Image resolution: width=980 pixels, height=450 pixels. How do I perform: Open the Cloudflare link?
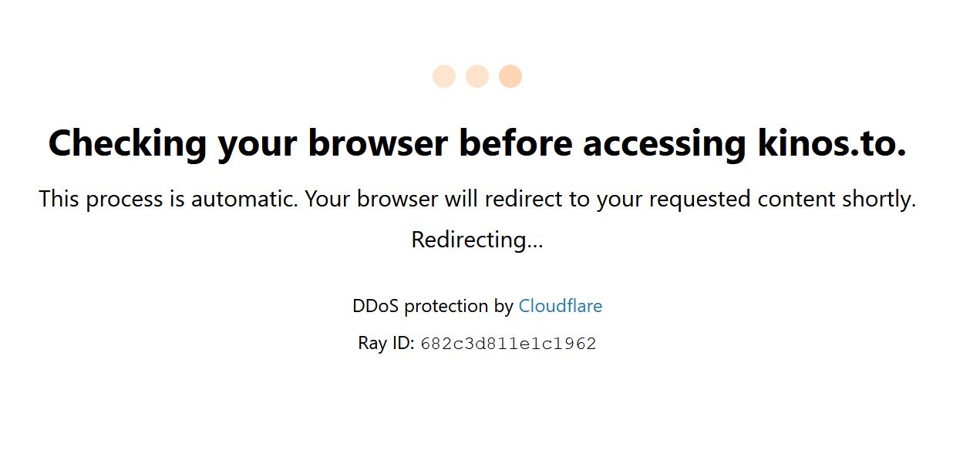tap(560, 306)
